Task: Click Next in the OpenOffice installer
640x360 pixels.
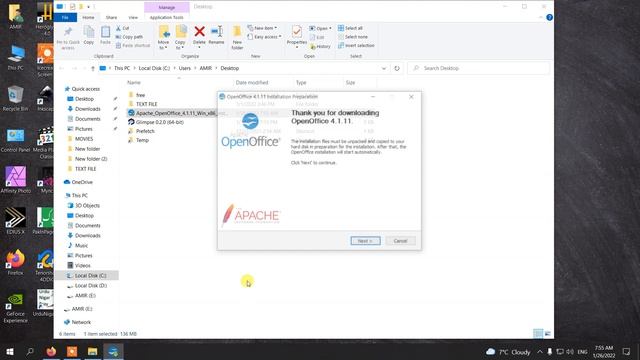Action: coord(365,241)
